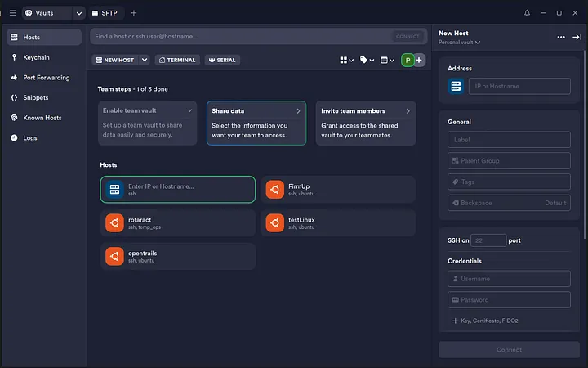This screenshot has height=368, width=588.
Task: Click the notifications bell icon
Action: pos(527,13)
